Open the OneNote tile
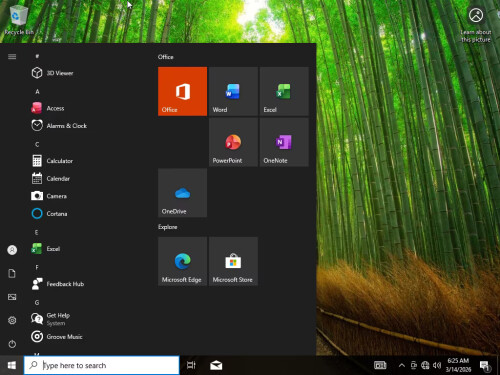The height and width of the screenshot is (375, 500). pos(284,142)
